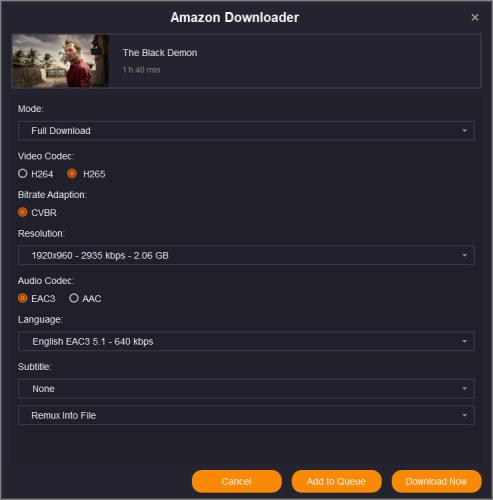Click the Cancel button
The height and width of the screenshot is (500, 493).
pos(237,481)
